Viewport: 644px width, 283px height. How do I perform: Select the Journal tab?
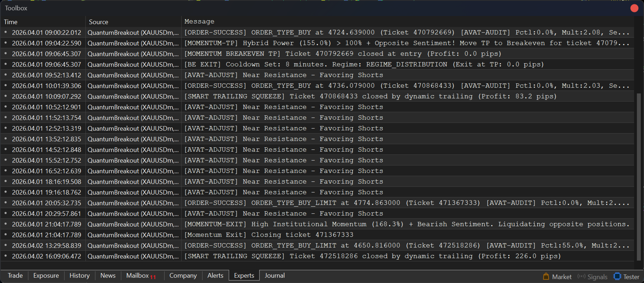[274, 276]
